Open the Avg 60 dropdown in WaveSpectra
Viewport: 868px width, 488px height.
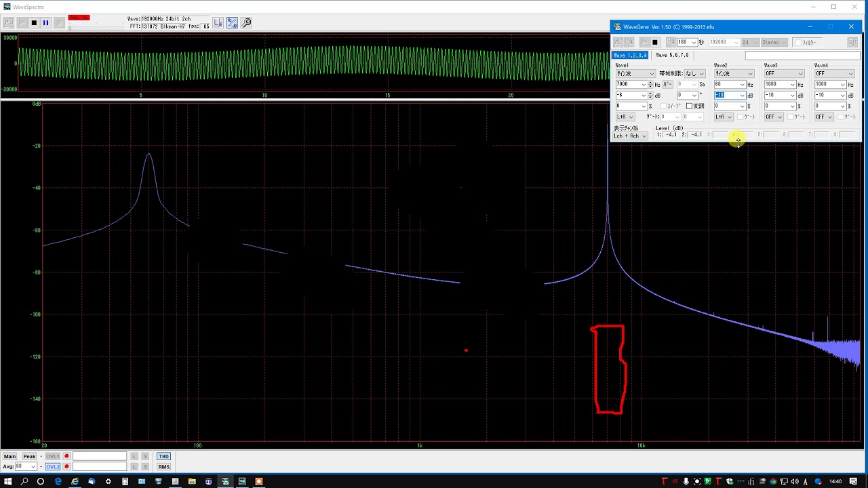tap(26, 466)
